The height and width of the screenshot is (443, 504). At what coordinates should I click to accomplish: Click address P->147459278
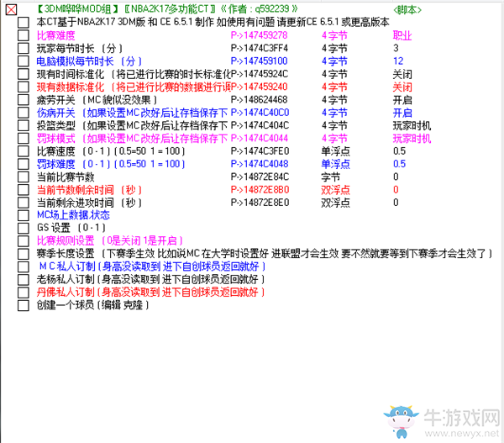[259, 35]
